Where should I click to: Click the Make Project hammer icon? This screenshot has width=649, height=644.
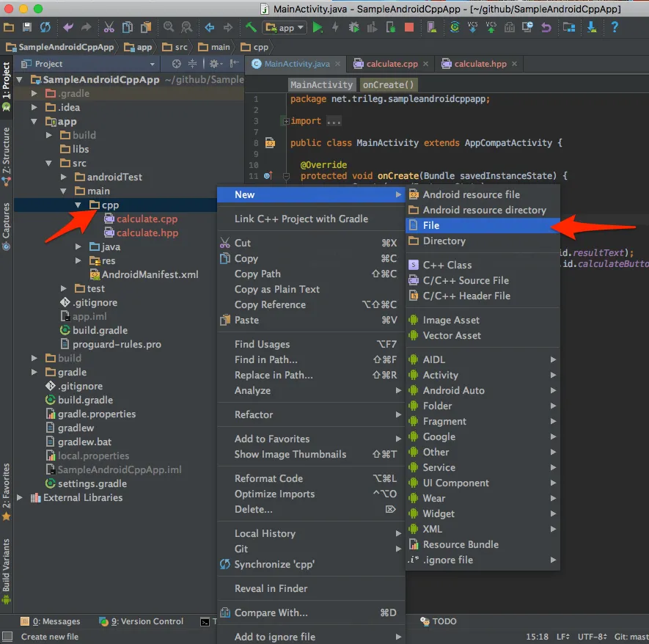click(251, 28)
